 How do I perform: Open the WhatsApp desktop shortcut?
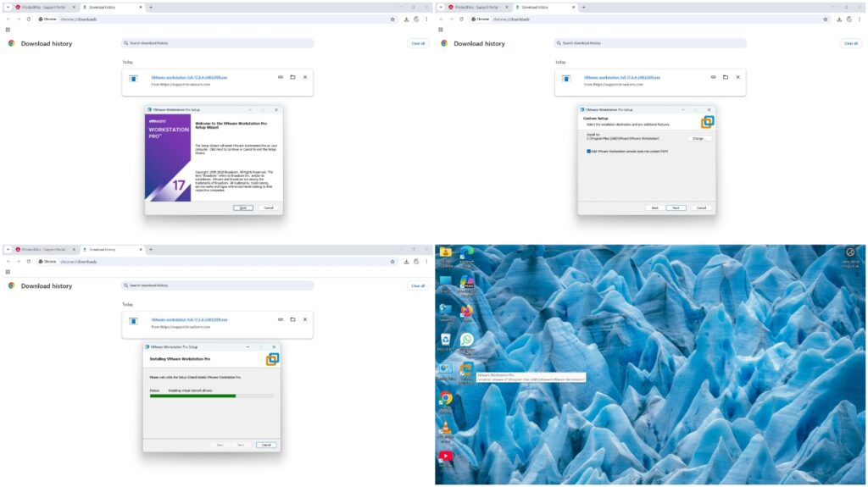click(465, 340)
